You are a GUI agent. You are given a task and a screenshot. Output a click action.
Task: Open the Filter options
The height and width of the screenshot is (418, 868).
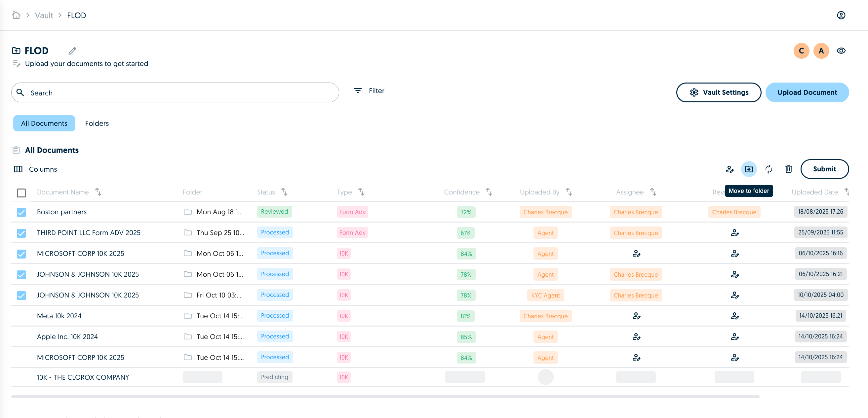pos(369,91)
